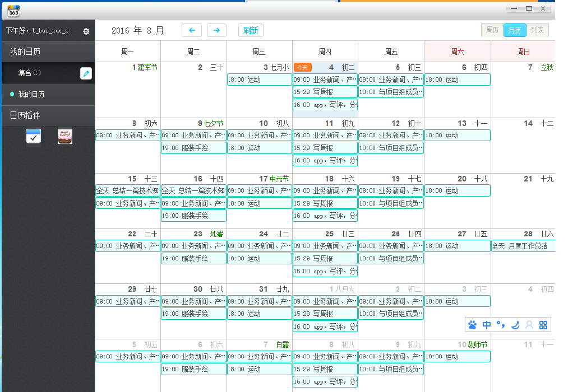Click the moon icon in IME bar
This screenshot has width=568, height=392.
[x=515, y=325]
